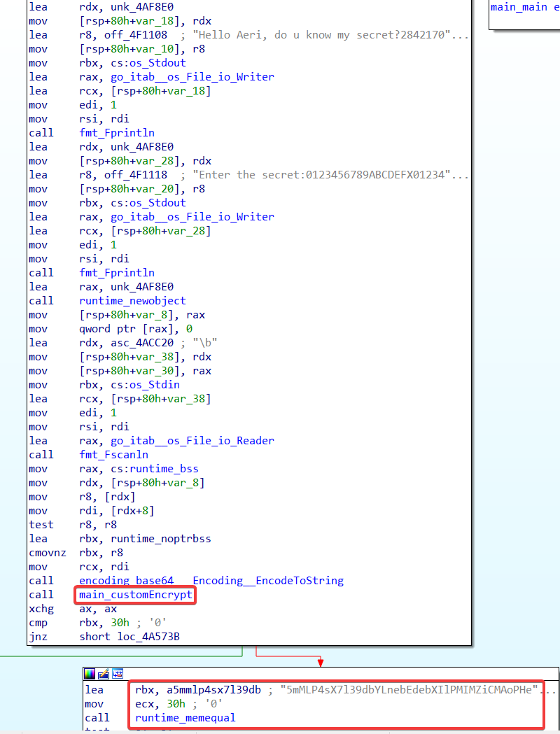
Task: Click the encoding_base64 EncodeToString call
Action: point(211,581)
